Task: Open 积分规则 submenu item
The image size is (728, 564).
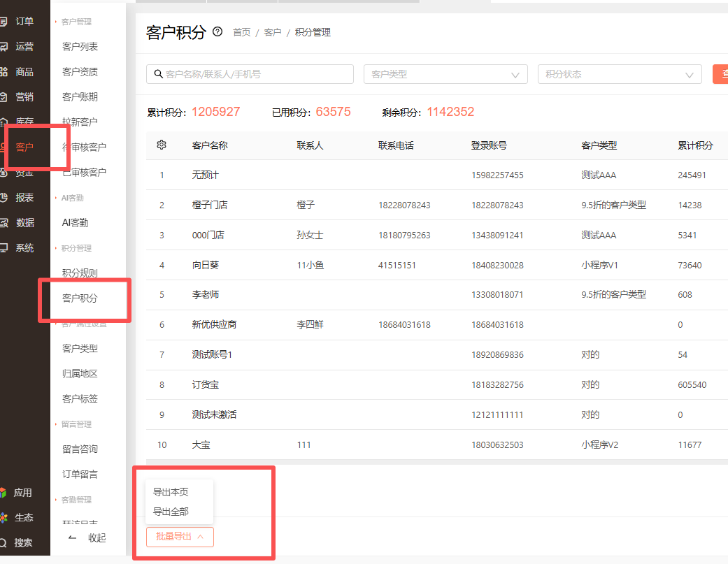Action: pyautogui.click(x=80, y=273)
